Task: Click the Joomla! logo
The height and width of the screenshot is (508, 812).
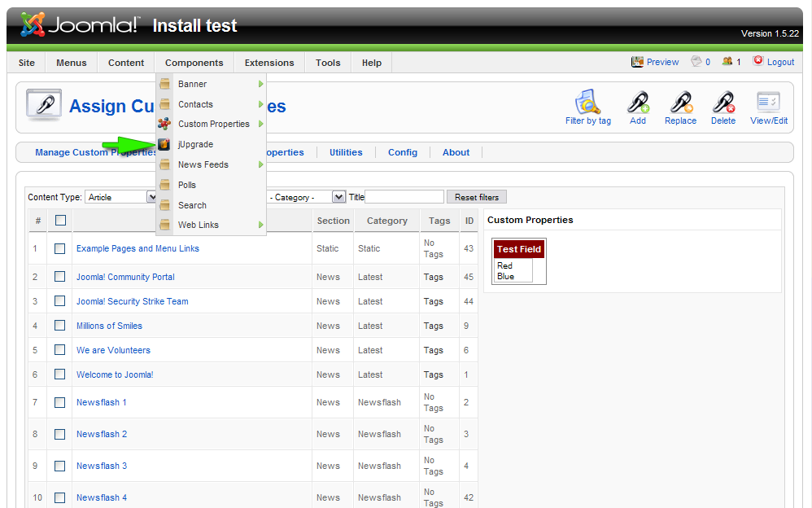Action: tap(80, 24)
